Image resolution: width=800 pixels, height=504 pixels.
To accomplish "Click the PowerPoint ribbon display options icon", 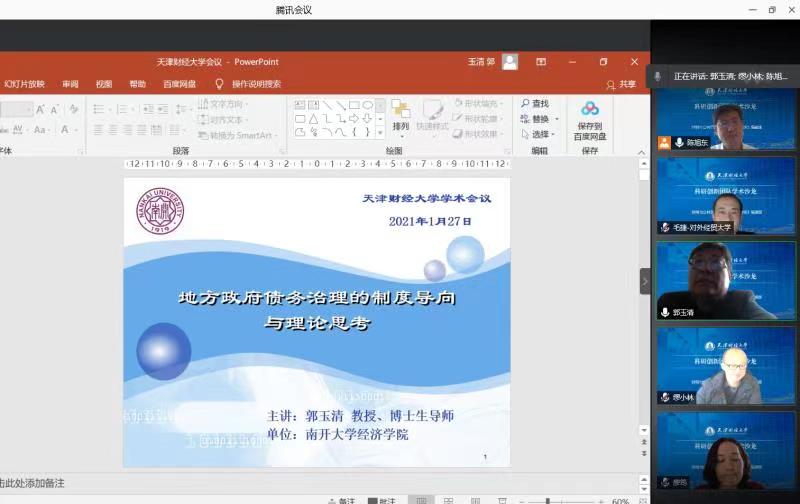I will point(541,62).
